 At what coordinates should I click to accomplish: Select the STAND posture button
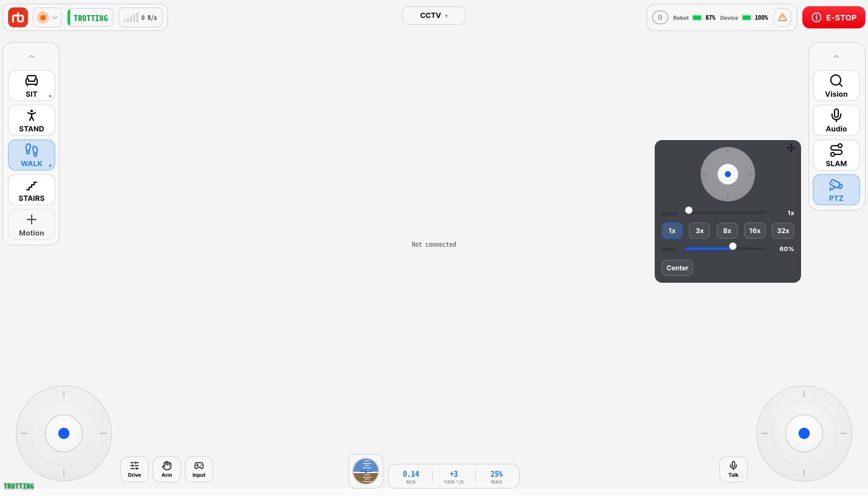[x=32, y=120]
